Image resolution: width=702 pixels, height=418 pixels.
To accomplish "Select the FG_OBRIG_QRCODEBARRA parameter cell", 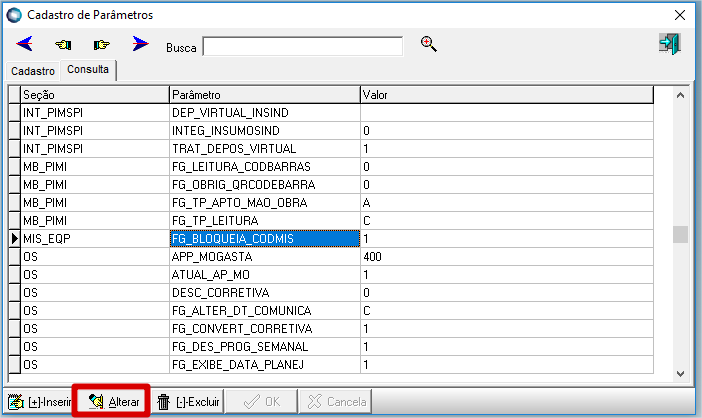I will [x=265, y=185].
